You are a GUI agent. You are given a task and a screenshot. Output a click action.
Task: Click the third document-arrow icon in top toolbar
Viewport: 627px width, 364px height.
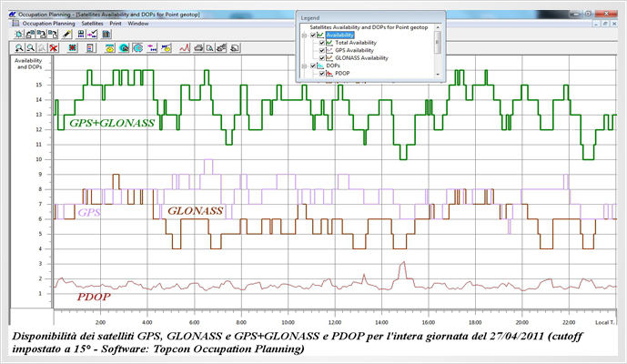41,34
